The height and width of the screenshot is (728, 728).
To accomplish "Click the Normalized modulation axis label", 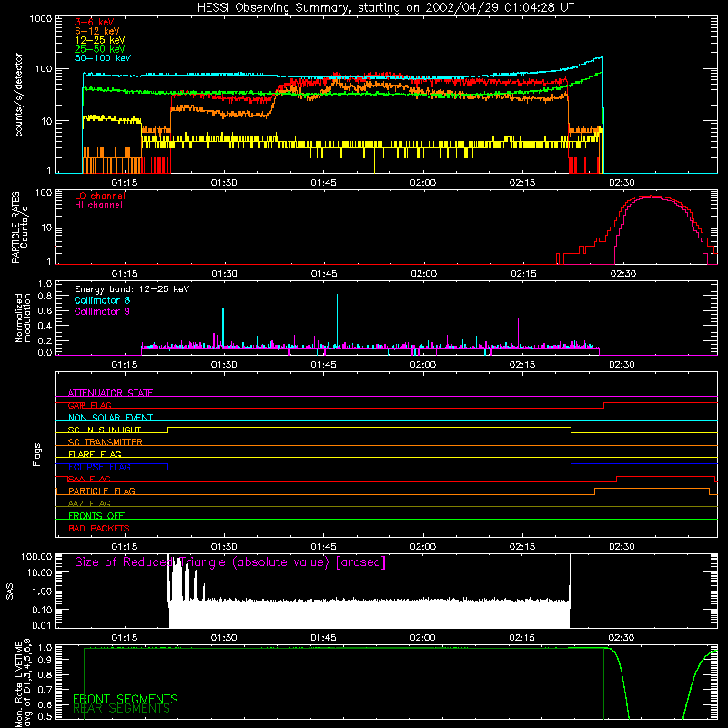I will coord(23,318).
